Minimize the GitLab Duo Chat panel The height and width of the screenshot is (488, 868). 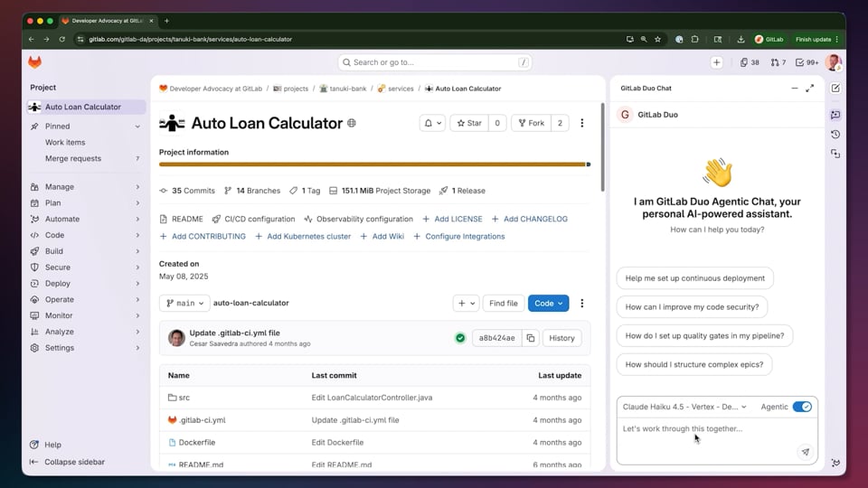click(795, 88)
